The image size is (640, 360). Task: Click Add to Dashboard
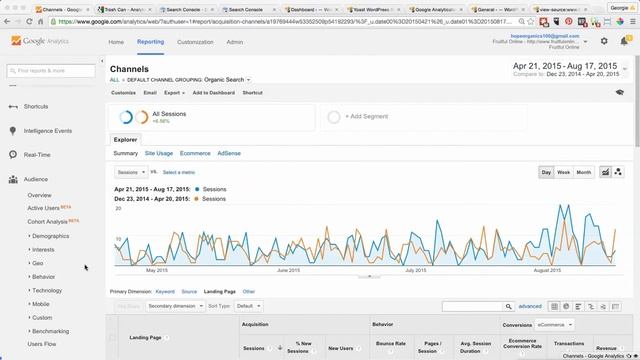click(213, 93)
